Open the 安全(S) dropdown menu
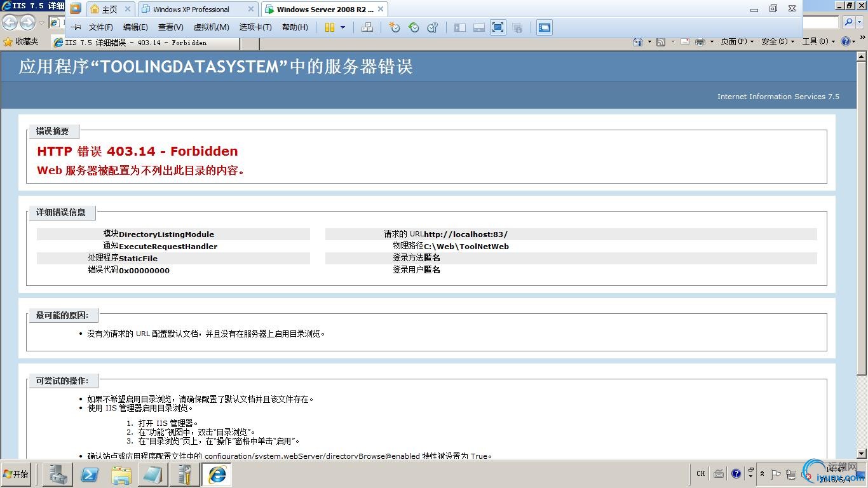Screen dimensions: 868x488 point(778,41)
